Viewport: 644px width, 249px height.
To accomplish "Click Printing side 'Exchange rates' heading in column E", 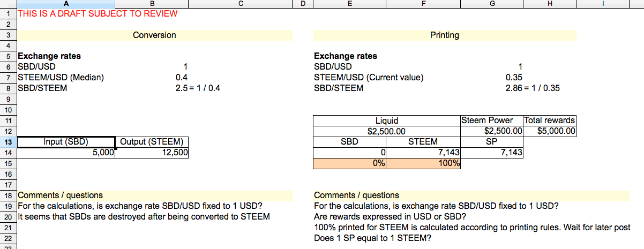I will (346, 56).
